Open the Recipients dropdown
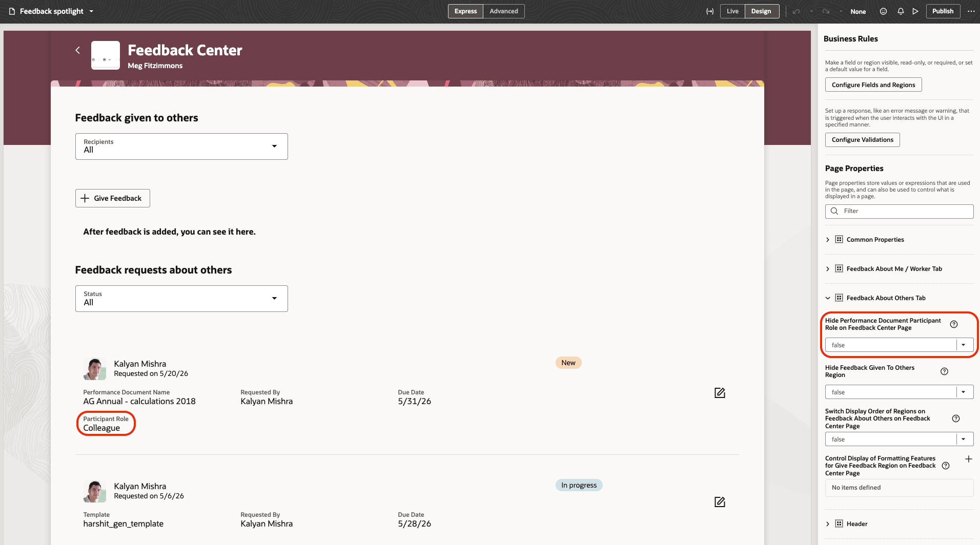 181,146
